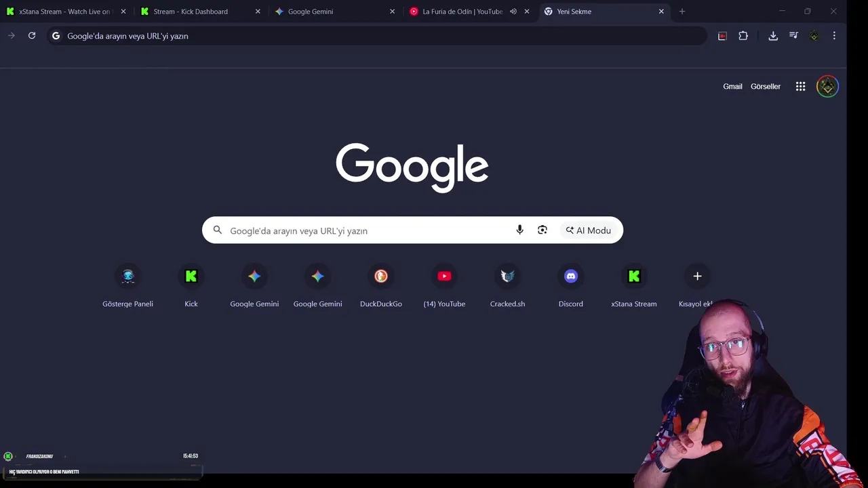Open the Discord shortcut

coord(571,285)
